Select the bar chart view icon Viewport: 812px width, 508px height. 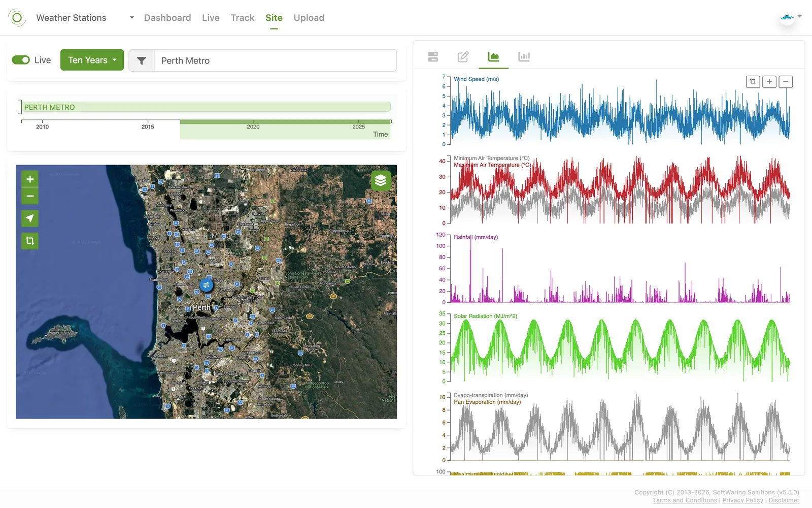click(x=524, y=56)
